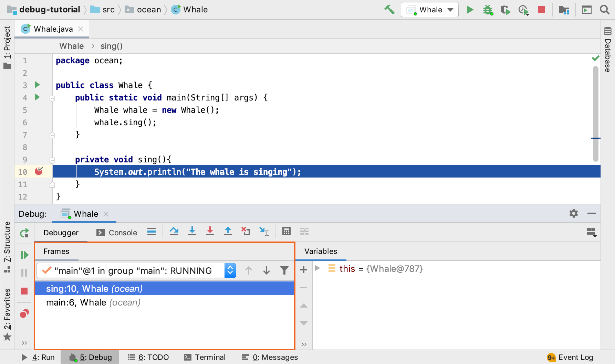Screen dimensions: 615x364
Task: Click the Rerun Whale debug icon
Action: tap(24, 233)
